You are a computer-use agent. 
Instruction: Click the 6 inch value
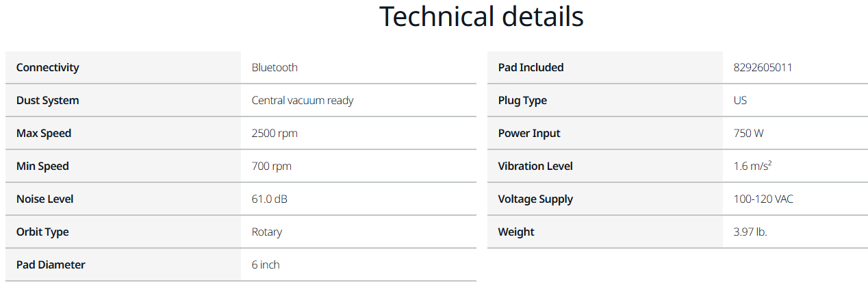266,264
